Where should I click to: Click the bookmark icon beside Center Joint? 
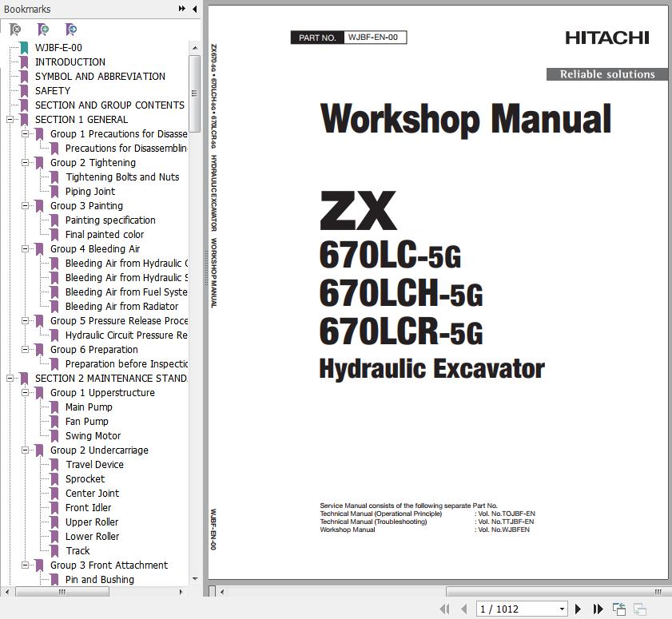[54, 494]
